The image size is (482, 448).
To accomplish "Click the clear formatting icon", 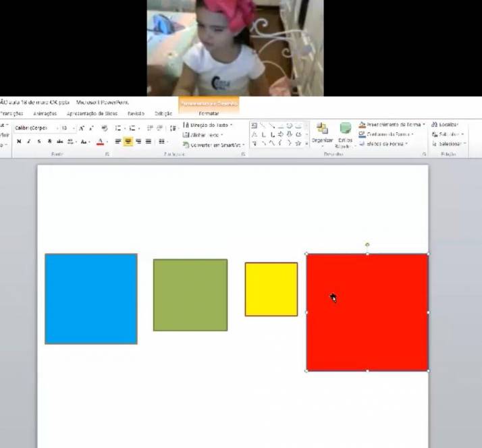I will click(104, 128).
